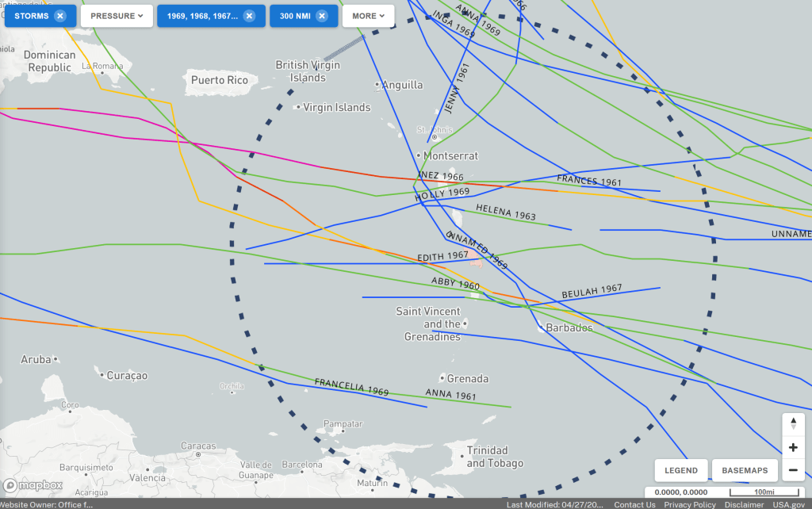Image resolution: width=812 pixels, height=509 pixels.
Task: Select the INEZ 1966 storm track label
Action: click(x=441, y=176)
